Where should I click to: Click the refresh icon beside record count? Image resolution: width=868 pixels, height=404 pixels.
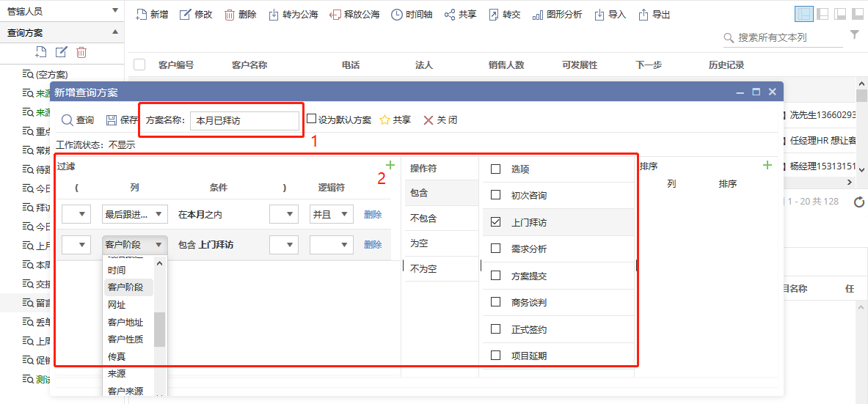859,202
